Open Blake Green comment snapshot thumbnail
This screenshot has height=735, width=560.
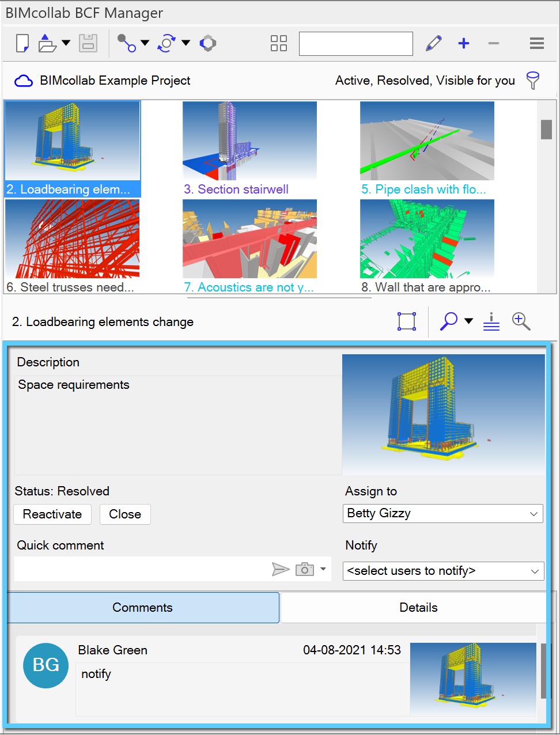(x=473, y=680)
